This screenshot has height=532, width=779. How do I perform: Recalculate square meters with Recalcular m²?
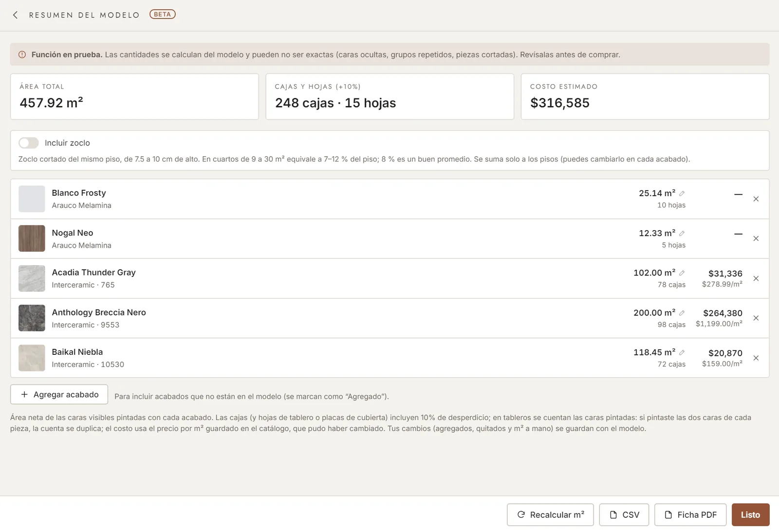tap(550, 514)
